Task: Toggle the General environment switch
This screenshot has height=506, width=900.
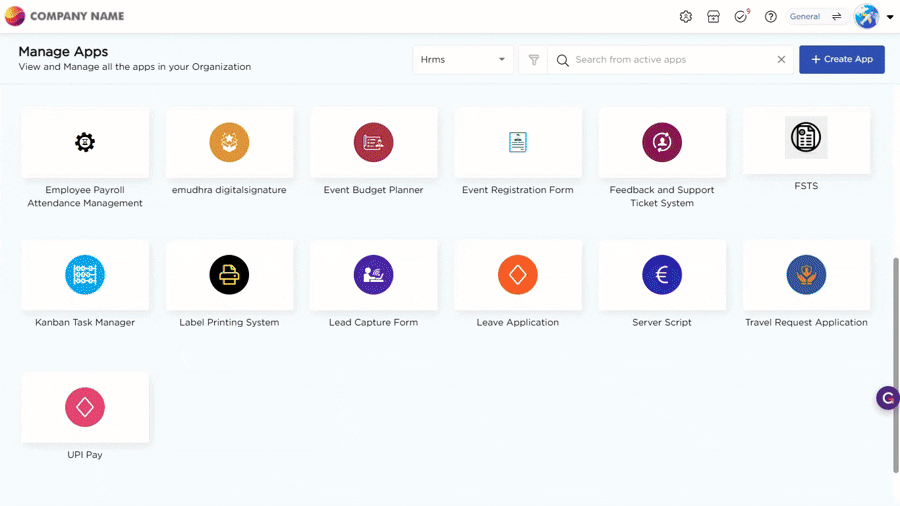Action: pos(836,17)
